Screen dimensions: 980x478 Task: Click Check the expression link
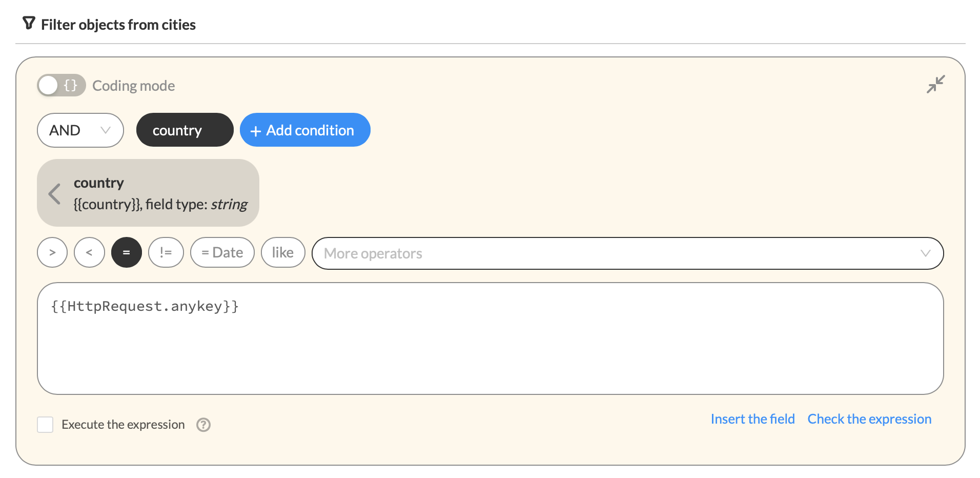tap(869, 419)
